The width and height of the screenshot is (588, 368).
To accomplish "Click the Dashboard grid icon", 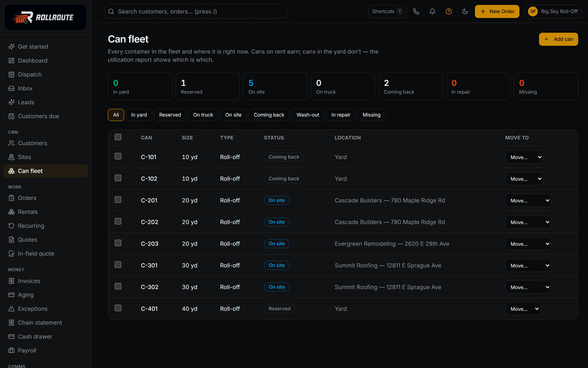I will [11, 60].
